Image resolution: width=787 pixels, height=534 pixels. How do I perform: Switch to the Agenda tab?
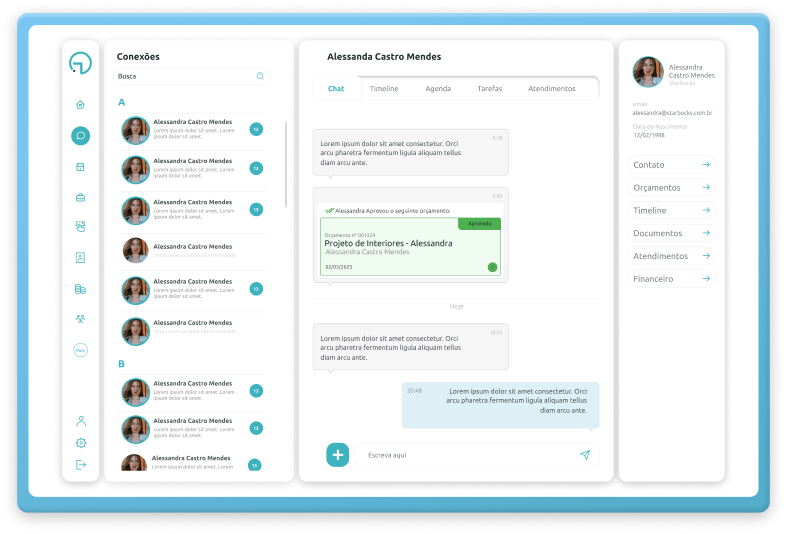point(438,89)
